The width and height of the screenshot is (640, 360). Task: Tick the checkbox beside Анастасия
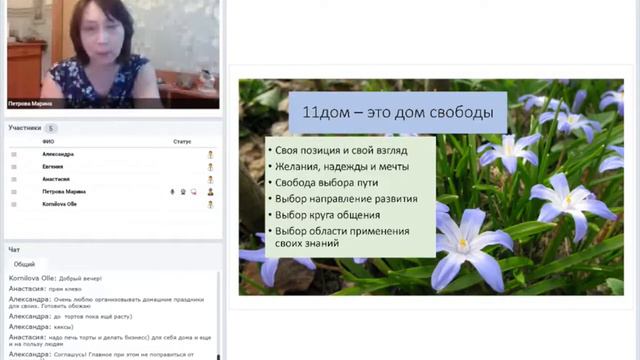pyautogui.click(x=14, y=179)
